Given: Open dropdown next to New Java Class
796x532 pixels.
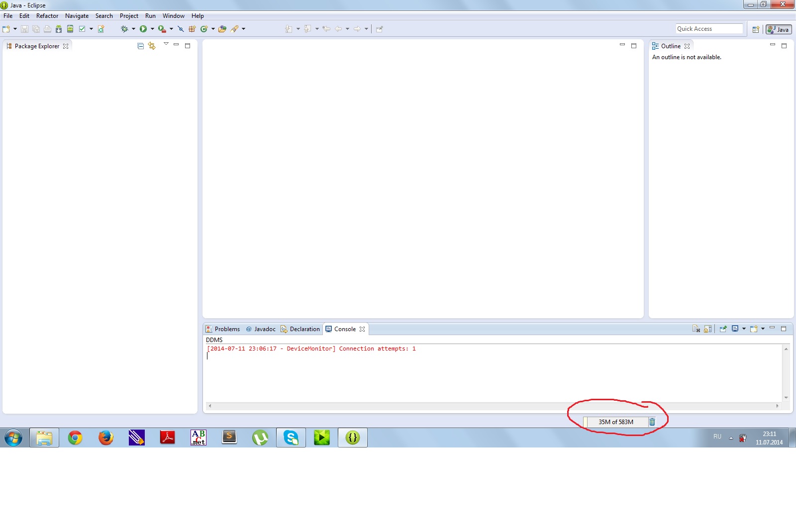Looking at the screenshot, I should (x=213, y=29).
